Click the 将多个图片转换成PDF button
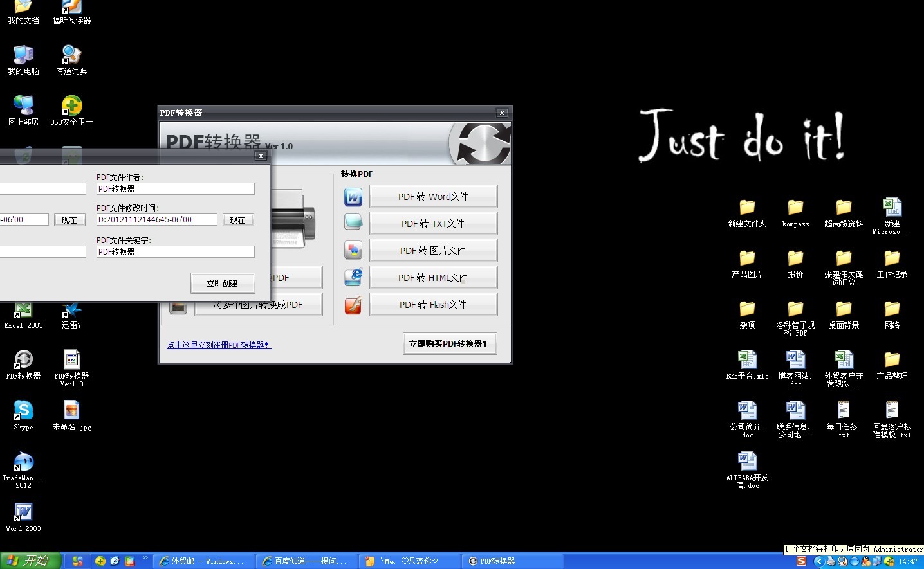 pyautogui.click(x=258, y=305)
